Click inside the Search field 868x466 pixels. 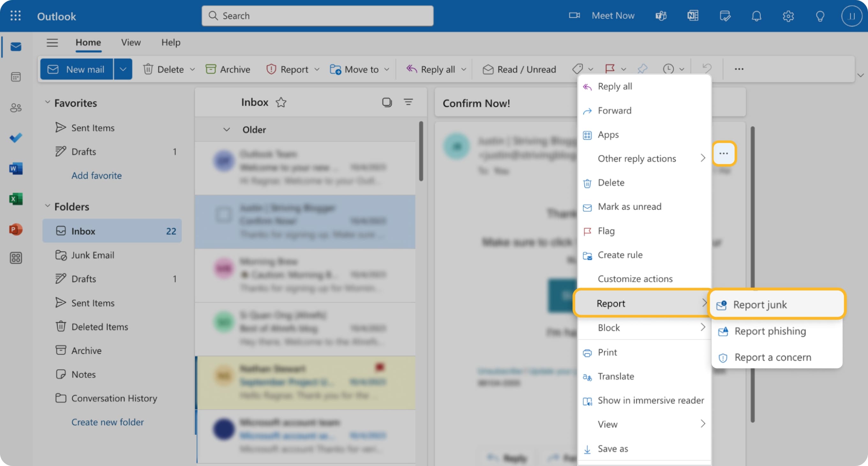(x=317, y=16)
